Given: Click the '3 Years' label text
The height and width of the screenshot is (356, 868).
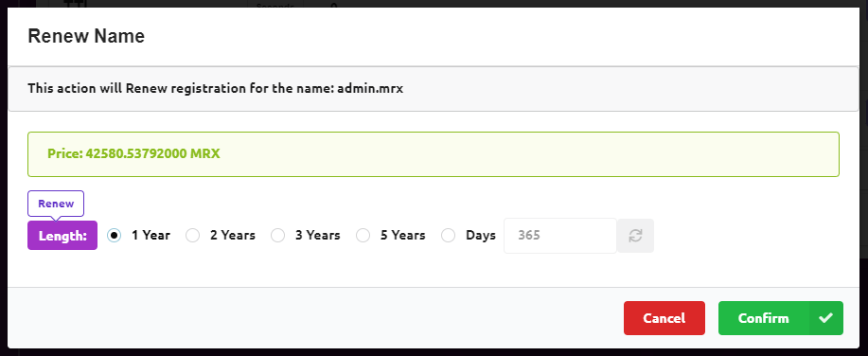Looking at the screenshot, I should (318, 236).
